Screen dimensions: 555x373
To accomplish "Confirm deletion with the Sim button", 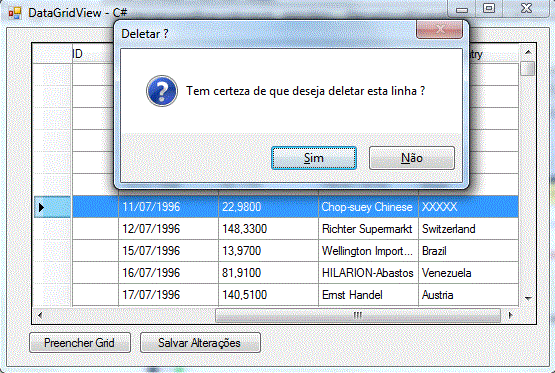I will (314, 158).
